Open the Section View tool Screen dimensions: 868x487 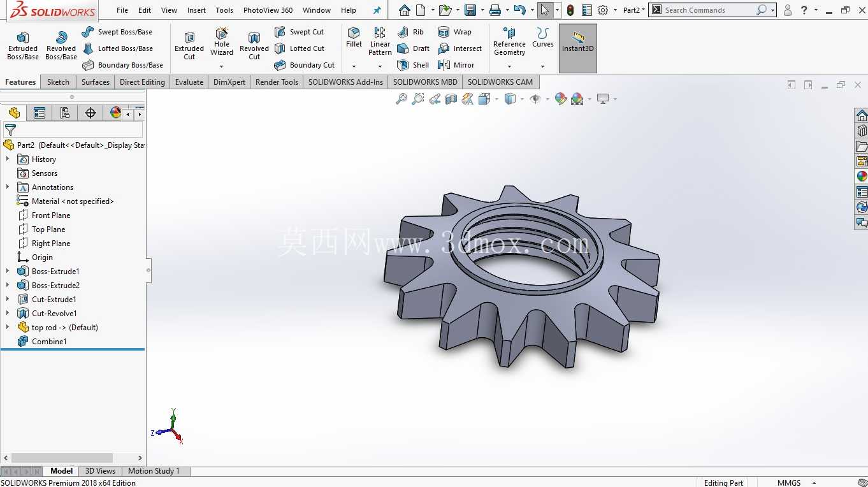point(451,99)
